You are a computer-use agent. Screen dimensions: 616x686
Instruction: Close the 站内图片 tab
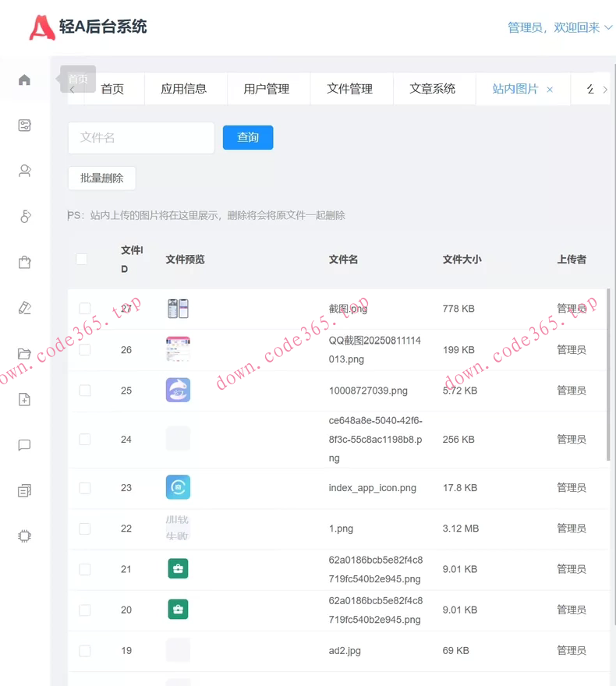550,90
